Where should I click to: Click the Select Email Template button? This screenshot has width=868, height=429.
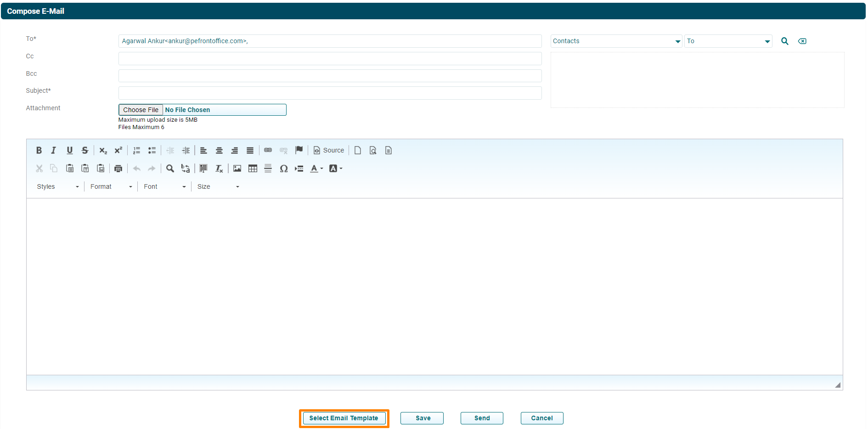pyautogui.click(x=344, y=418)
